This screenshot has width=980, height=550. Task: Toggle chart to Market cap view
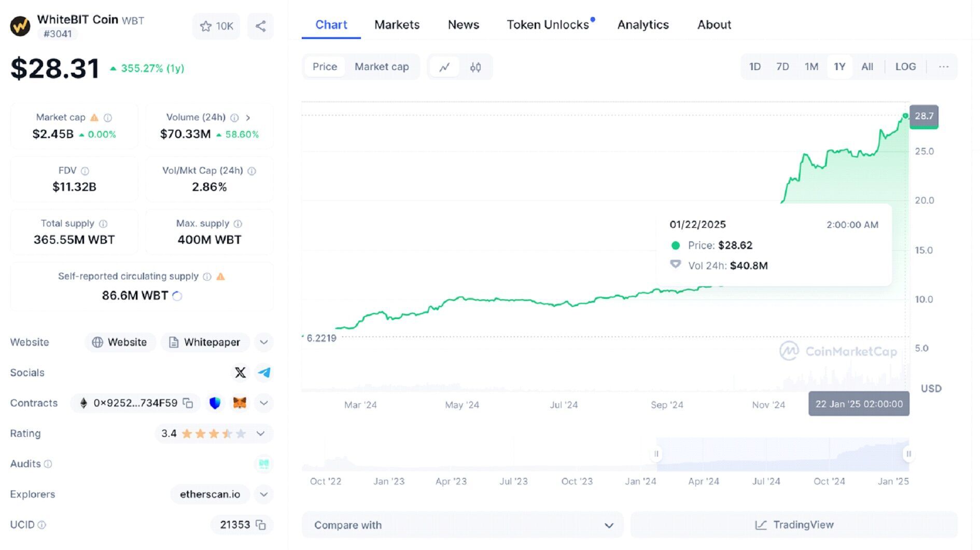[x=382, y=67]
